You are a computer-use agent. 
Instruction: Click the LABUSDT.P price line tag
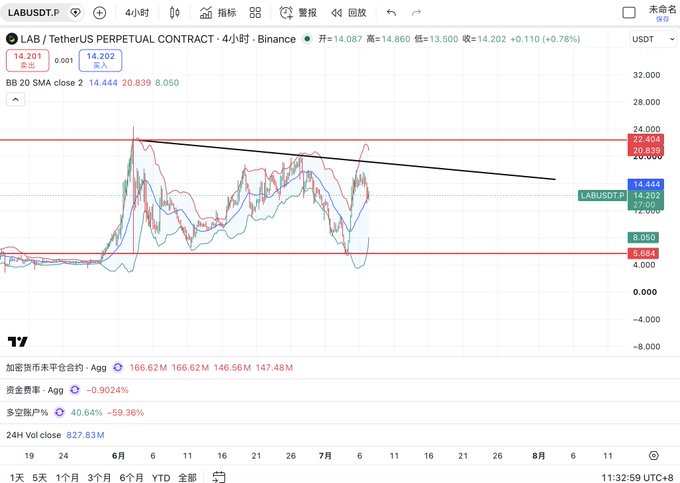click(x=602, y=196)
